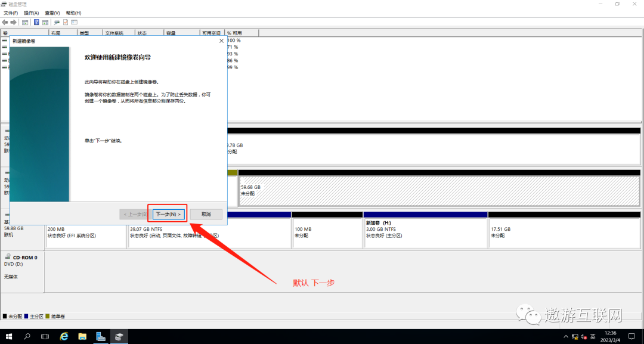Click the disk connect/rescan toolbar icon
Viewport: 644px width, 344px height.
click(x=57, y=22)
